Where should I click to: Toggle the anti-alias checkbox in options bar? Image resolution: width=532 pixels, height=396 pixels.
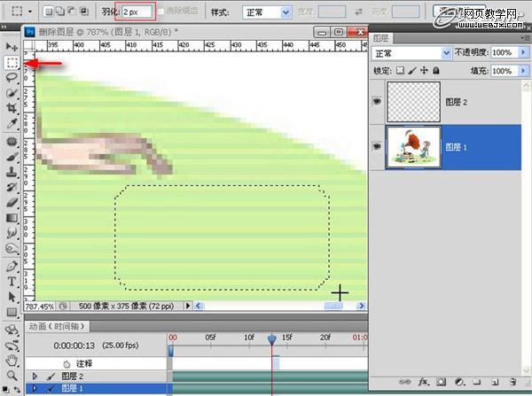pyautogui.click(x=160, y=13)
